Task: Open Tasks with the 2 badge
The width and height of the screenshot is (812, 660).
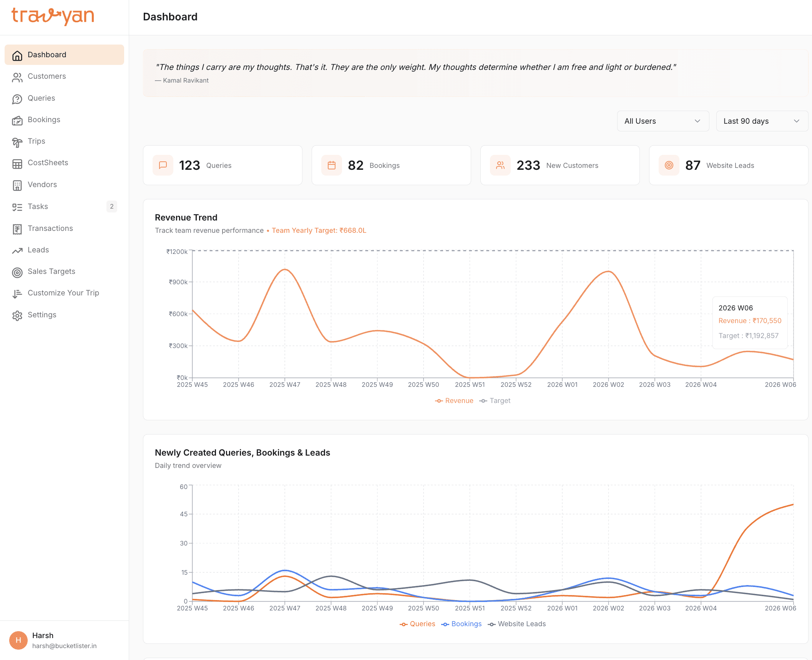Action: [x=38, y=207]
